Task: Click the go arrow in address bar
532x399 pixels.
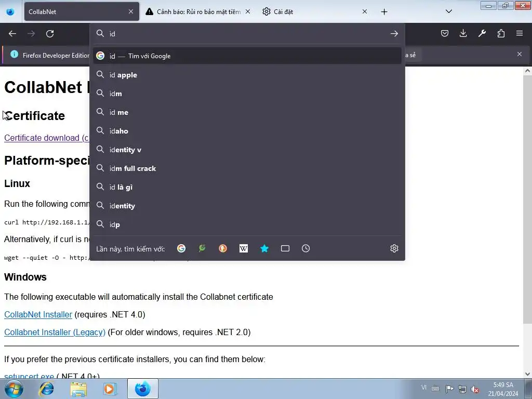Action: 394,34
